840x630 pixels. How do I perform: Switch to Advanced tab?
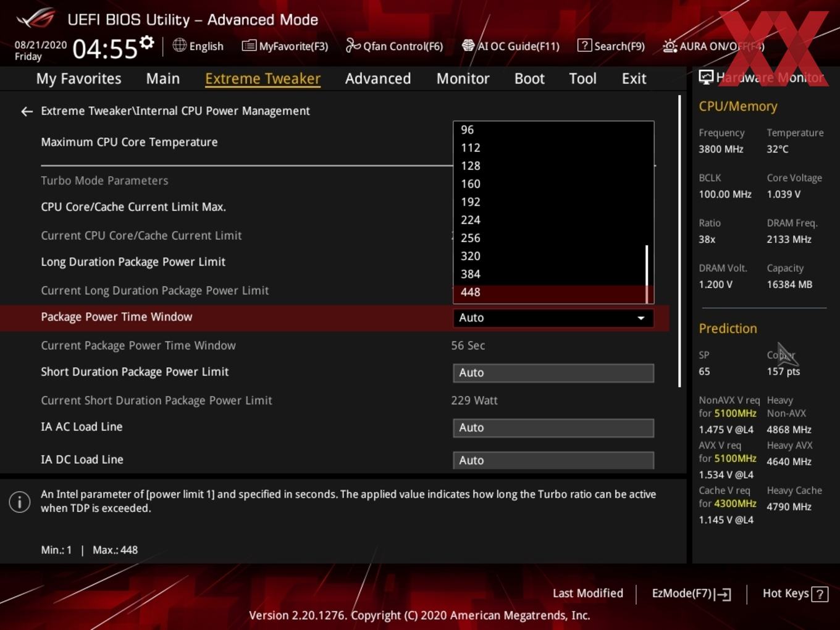click(377, 78)
